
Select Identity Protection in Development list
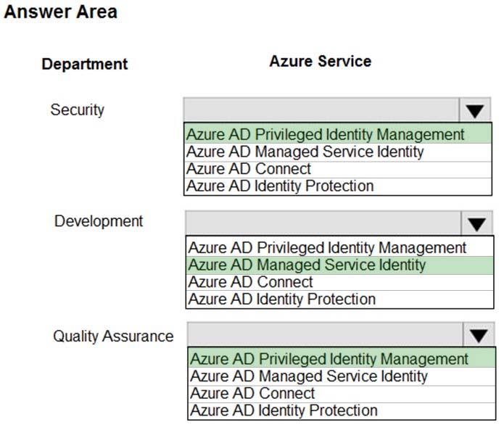pyautogui.click(x=340, y=299)
